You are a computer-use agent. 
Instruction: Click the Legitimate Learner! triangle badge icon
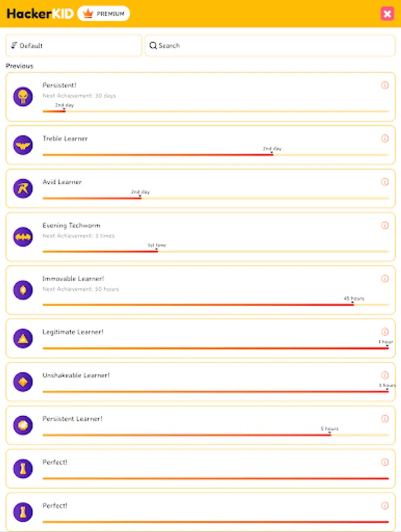(23, 338)
